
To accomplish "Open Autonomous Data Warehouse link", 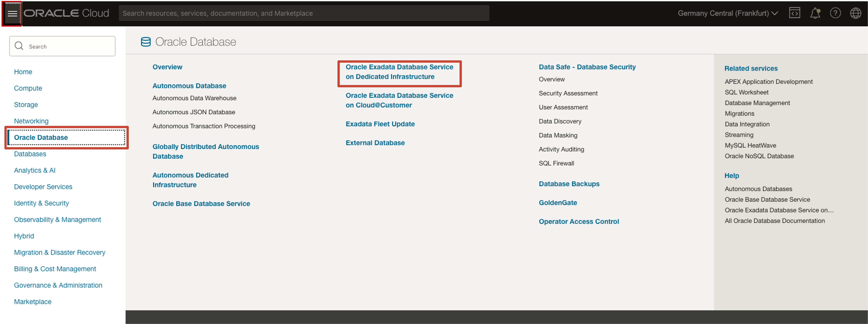I will [x=194, y=98].
